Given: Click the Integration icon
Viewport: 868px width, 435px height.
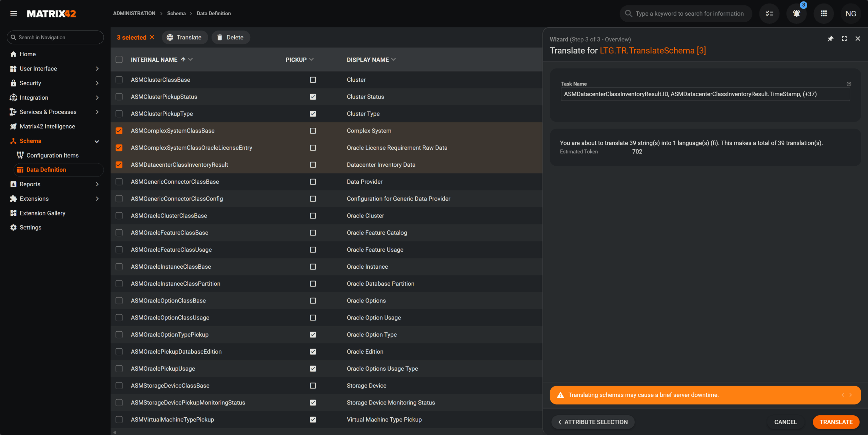Looking at the screenshot, I should (13, 98).
